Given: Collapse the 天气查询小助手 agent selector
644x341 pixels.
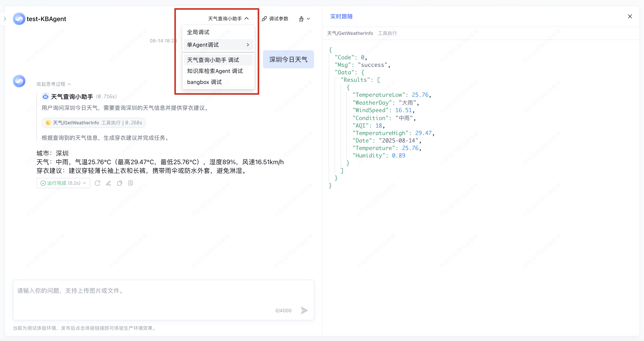Looking at the screenshot, I should (228, 19).
